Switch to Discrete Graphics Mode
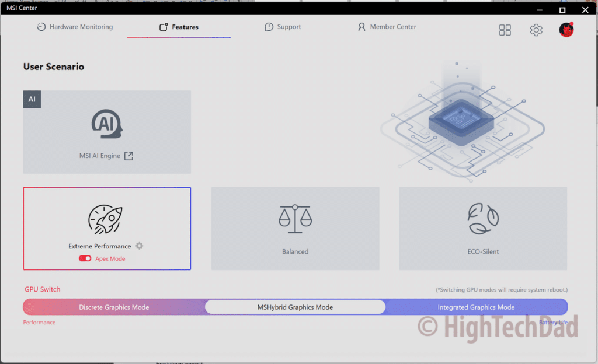Image resolution: width=598 pixels, height=364 pixels. [x=114, y=307]
